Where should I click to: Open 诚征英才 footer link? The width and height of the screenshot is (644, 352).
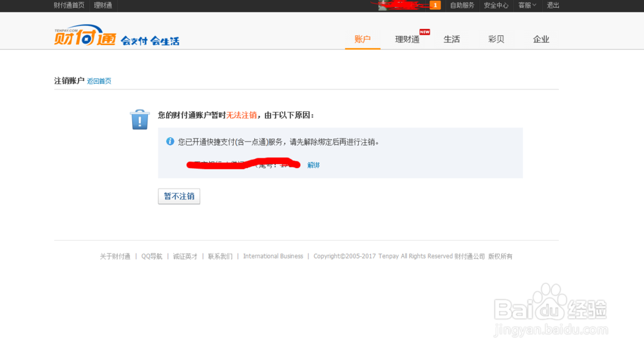185,256
